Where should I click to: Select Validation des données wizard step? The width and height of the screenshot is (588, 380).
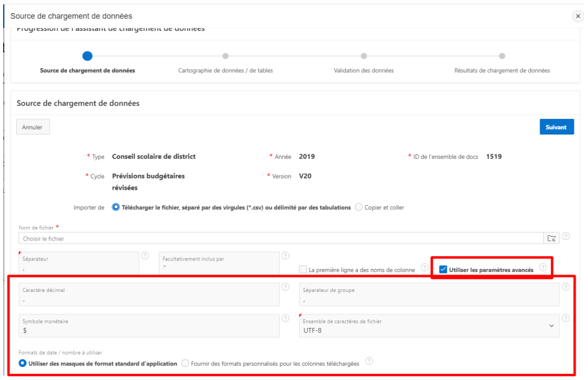point(363,57)
